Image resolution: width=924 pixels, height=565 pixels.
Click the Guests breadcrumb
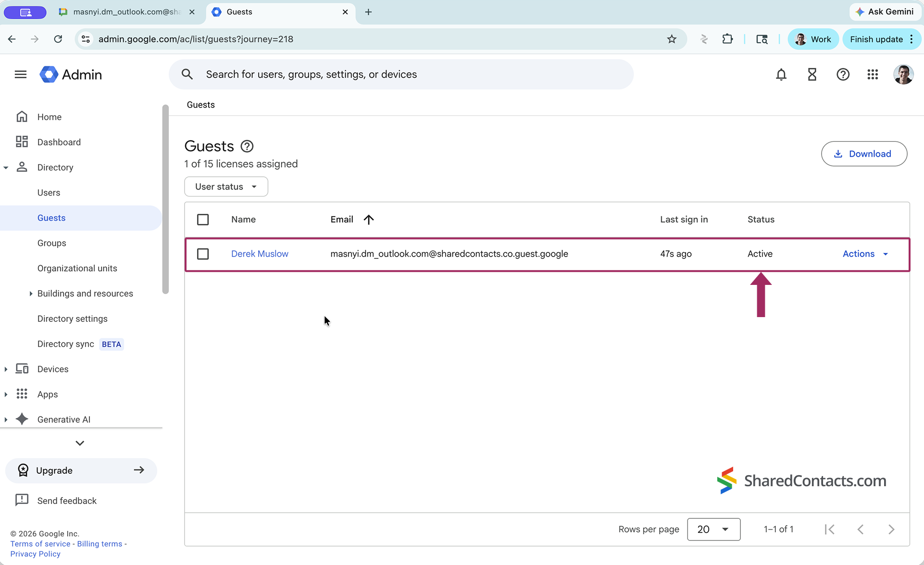(200, 105)
